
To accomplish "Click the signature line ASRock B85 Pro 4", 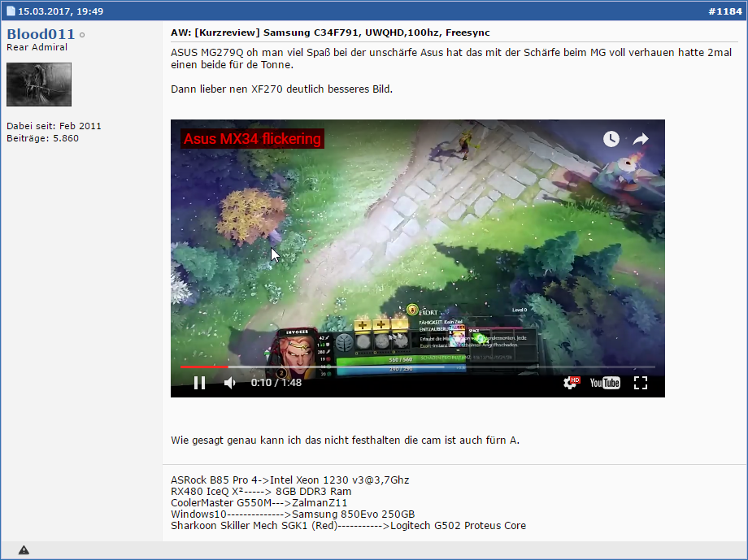I will point(290,480).
